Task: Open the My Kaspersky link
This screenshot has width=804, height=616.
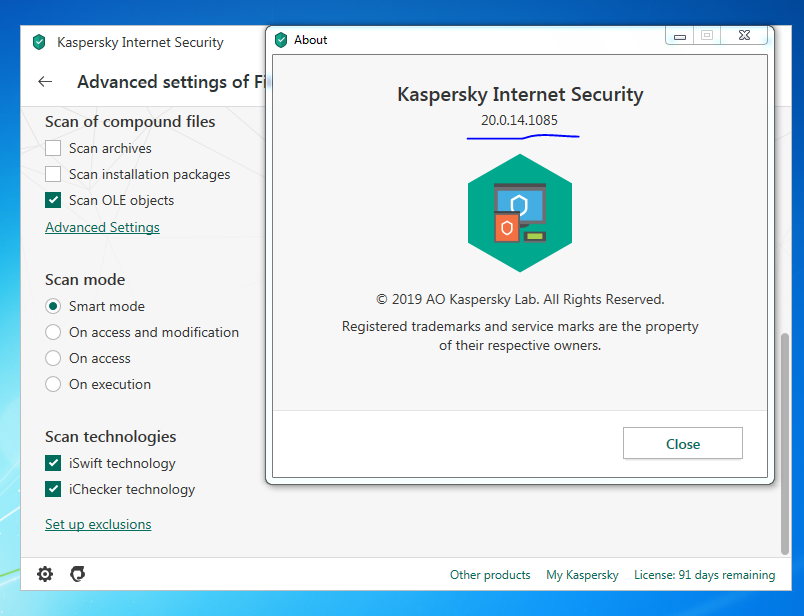Action: tap(582, 575)
